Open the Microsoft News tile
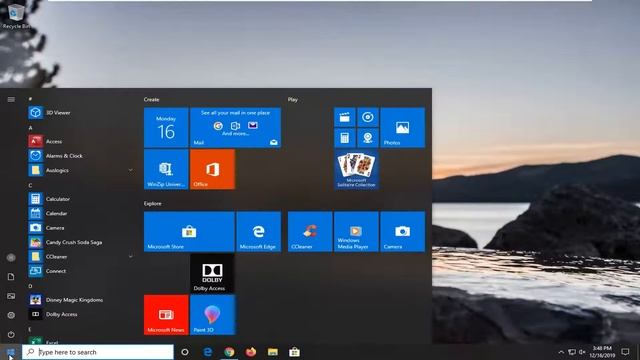The image size is (640, 360). pyautogui.click(x=166, y=315)
